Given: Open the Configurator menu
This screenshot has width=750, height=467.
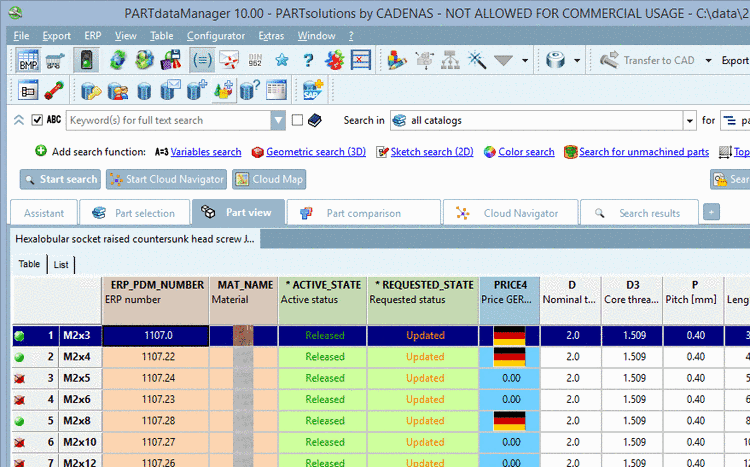Looking at the screenshot, I should pyautogui.click(x=216, y=36).
